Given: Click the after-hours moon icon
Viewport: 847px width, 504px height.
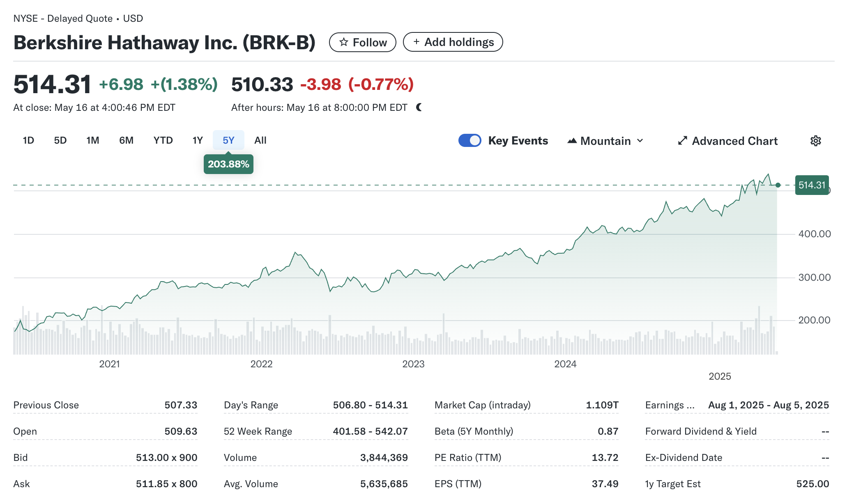Looking at the screenshot, I should pyautogui.click(x=419, y=108).
